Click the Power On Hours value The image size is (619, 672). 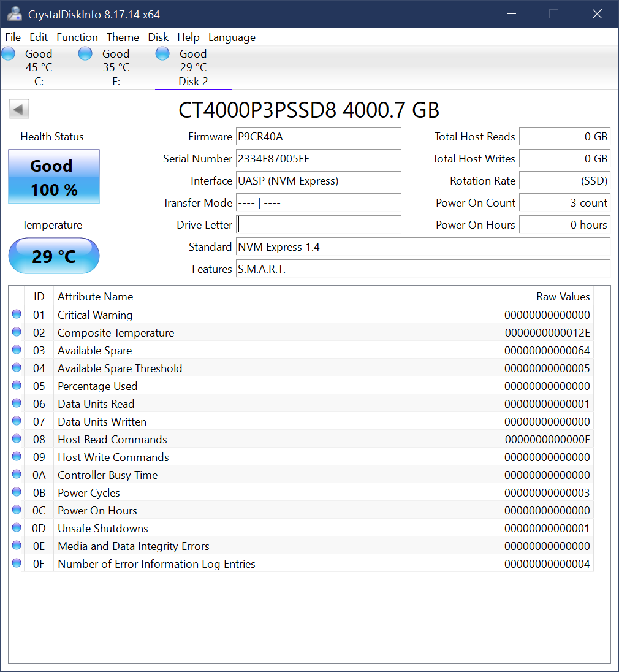[565, 225]
